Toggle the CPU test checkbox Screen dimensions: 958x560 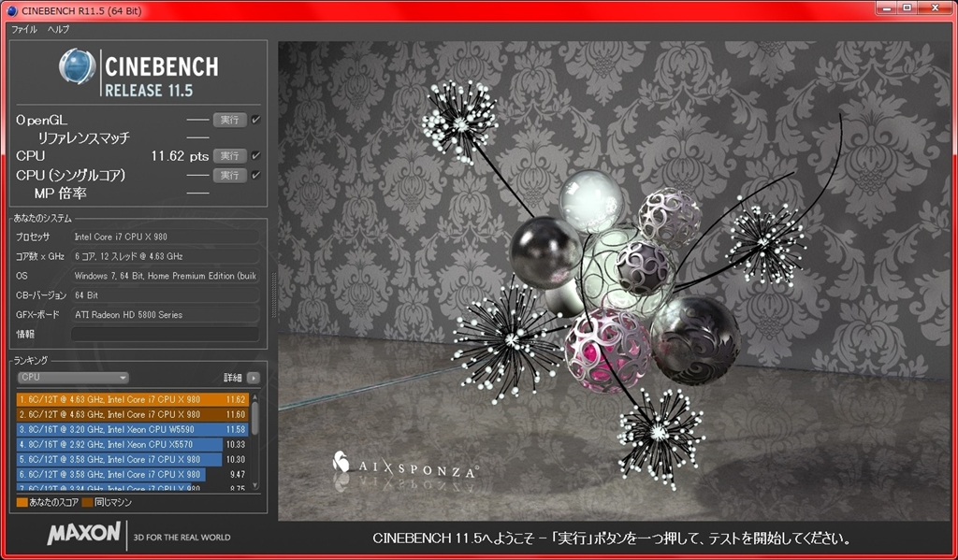point(255,156)
